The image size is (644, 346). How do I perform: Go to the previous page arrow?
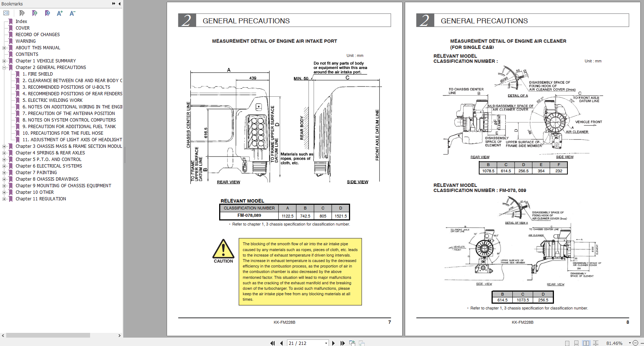(x=282, y=343)
